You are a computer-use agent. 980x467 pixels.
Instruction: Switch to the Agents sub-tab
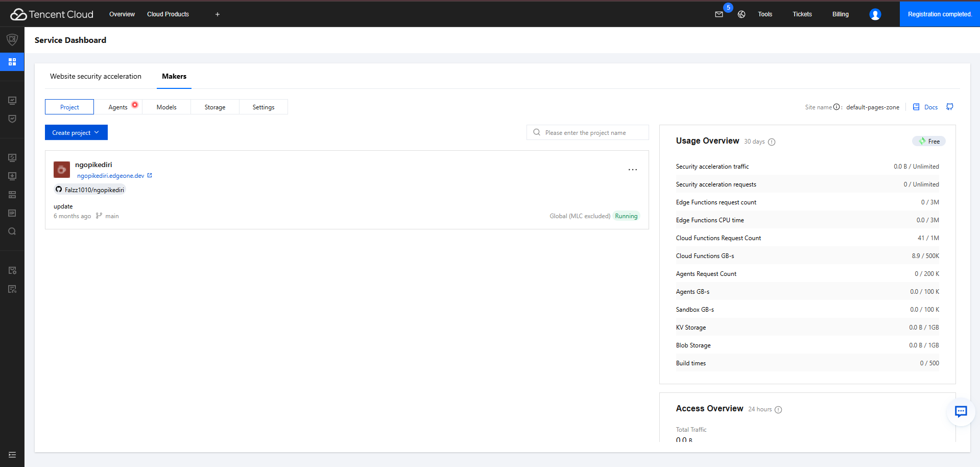(118, 107)
